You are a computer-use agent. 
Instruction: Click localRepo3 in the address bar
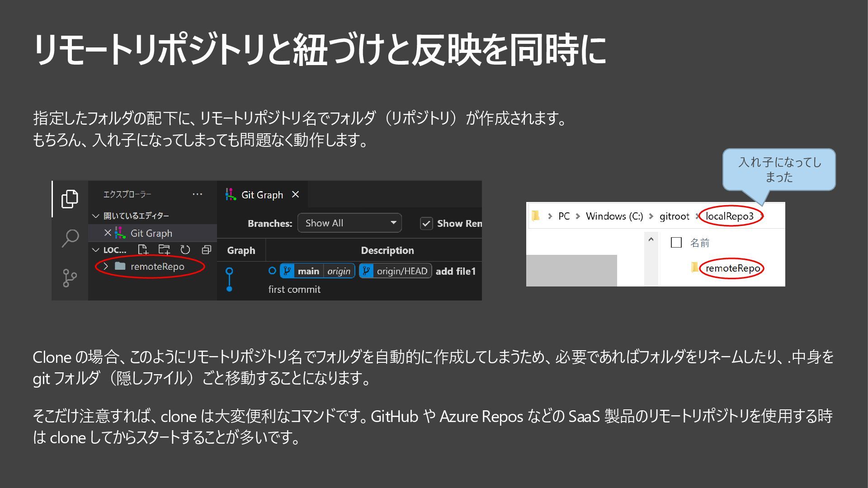(729, 216)
